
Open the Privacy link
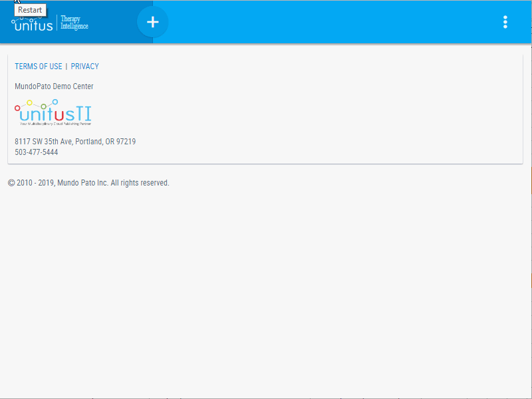pyautogui.click(x=85, y=66)
